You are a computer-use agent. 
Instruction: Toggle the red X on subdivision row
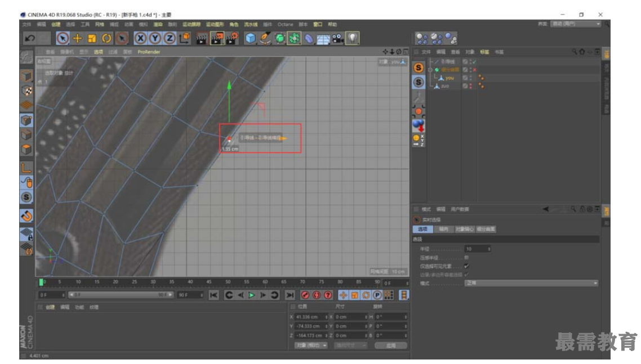475,70
